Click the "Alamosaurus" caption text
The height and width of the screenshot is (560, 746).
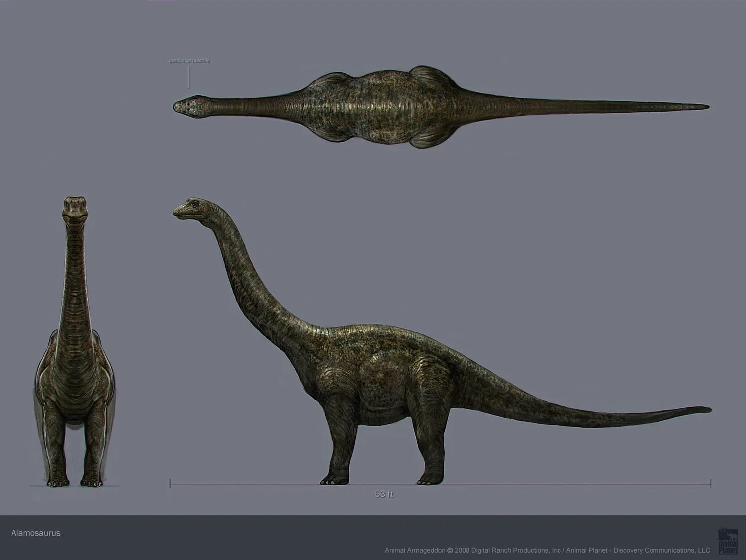click(36, 533)
